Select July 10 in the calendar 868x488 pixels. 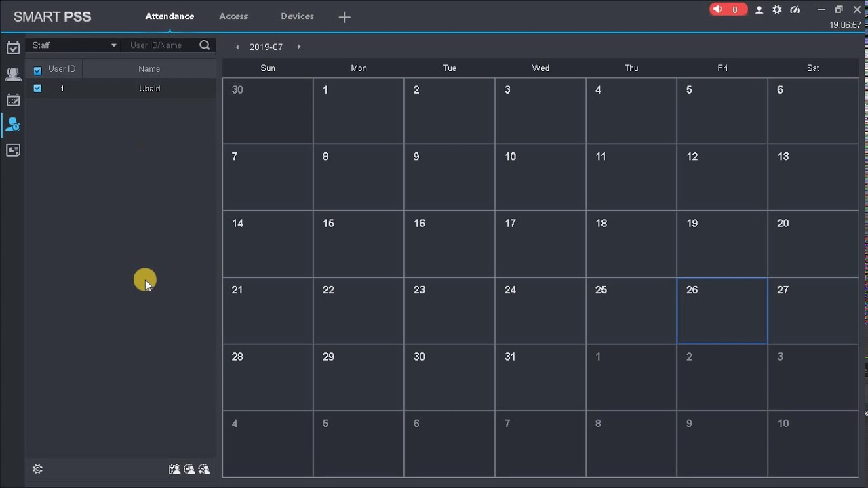pos(540,177)
